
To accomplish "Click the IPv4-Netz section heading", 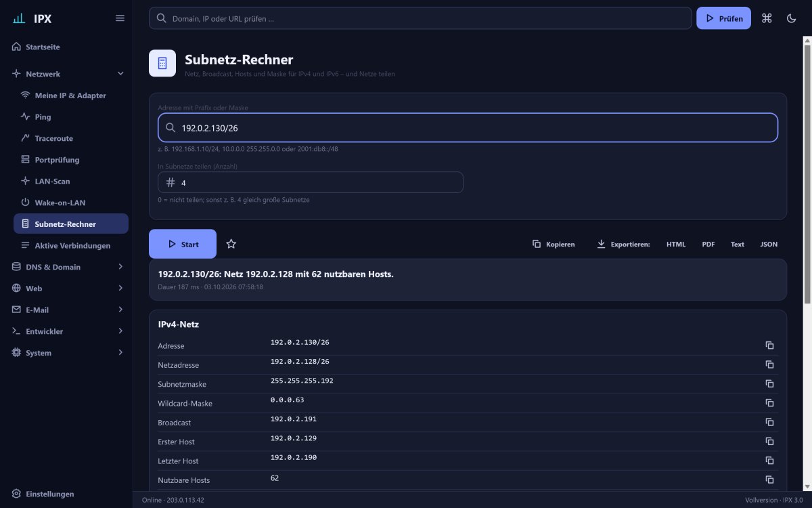I will point(178,324).
